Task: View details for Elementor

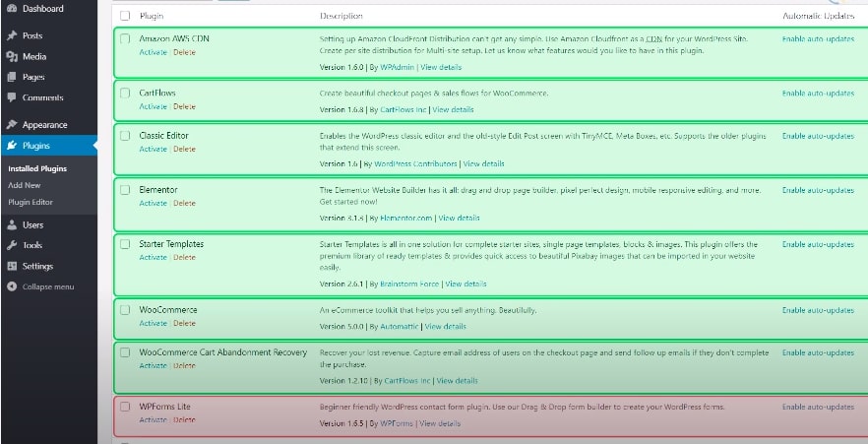Action: (459, 219)
